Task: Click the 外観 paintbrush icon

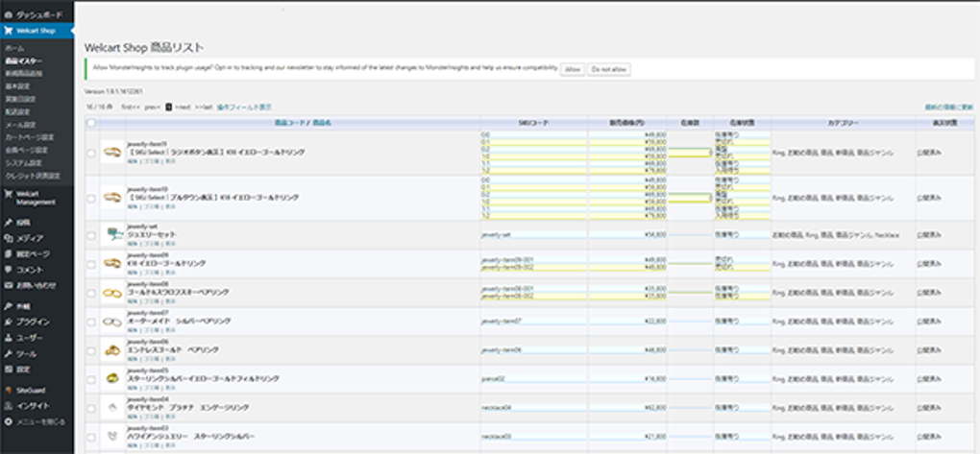Action: 8,306
